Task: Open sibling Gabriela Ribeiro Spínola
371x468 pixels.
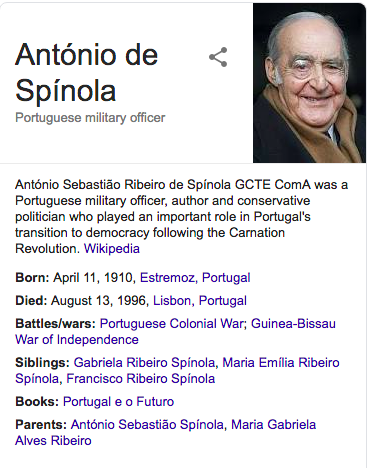Action: coord(144,362)
